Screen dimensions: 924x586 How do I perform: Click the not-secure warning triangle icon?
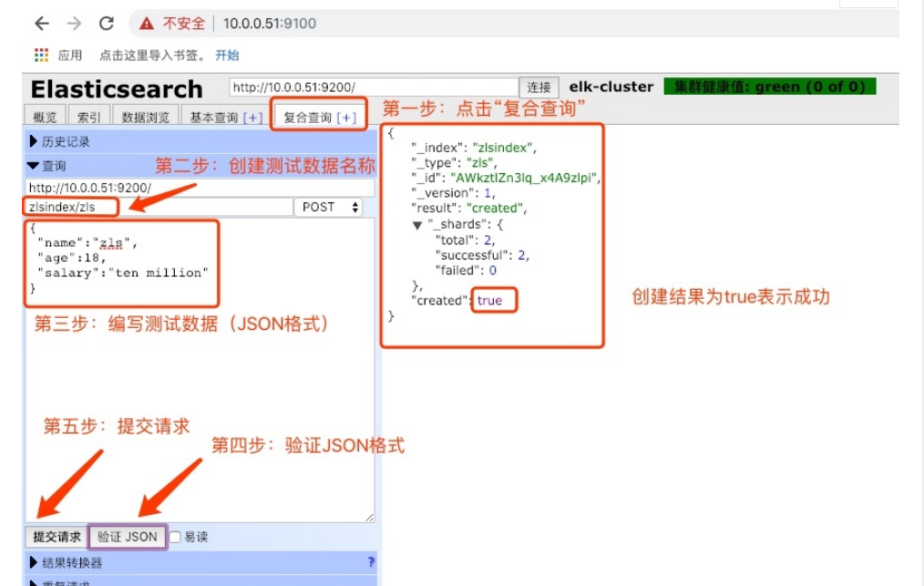147,24
